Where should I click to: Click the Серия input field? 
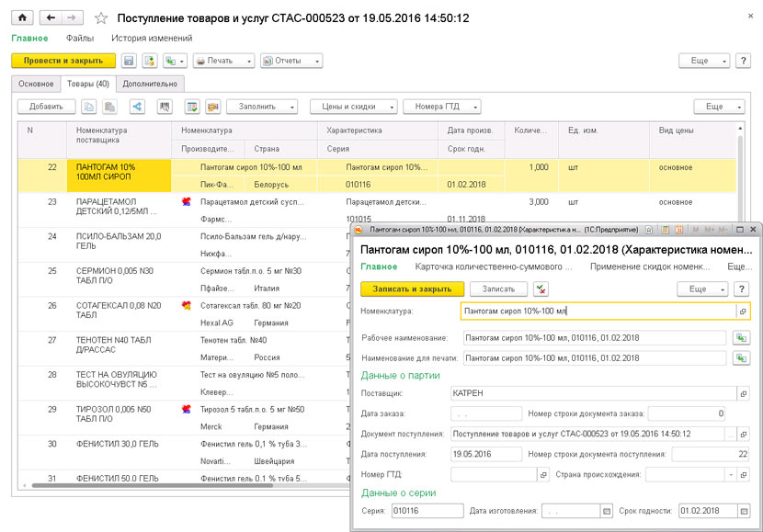click(427, 511)
